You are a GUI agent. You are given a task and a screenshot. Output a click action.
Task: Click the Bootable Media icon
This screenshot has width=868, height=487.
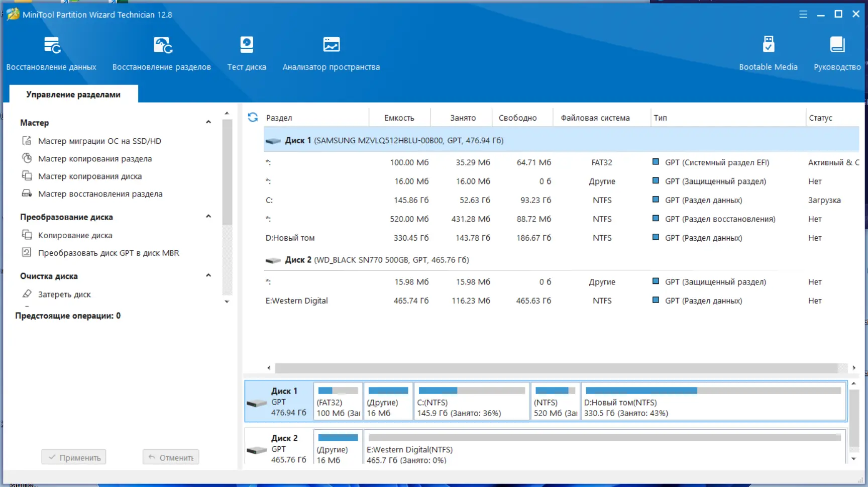[769, 53]
